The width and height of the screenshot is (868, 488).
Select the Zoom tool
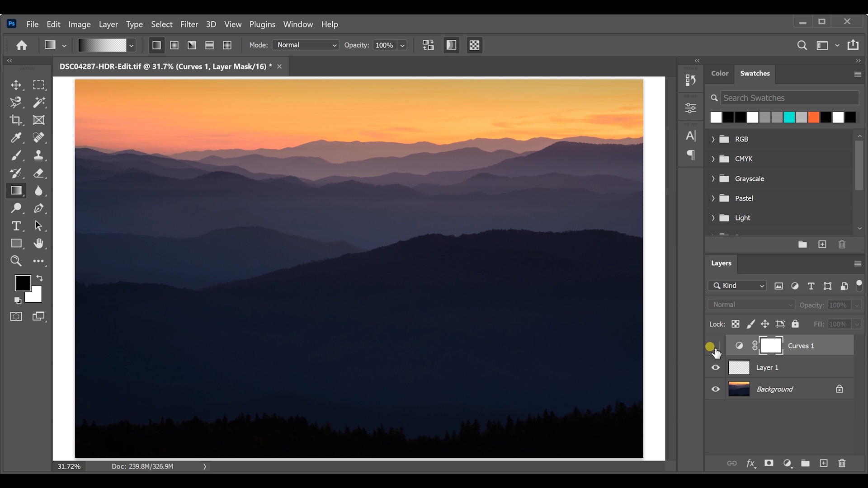click(x=16, y=261)
